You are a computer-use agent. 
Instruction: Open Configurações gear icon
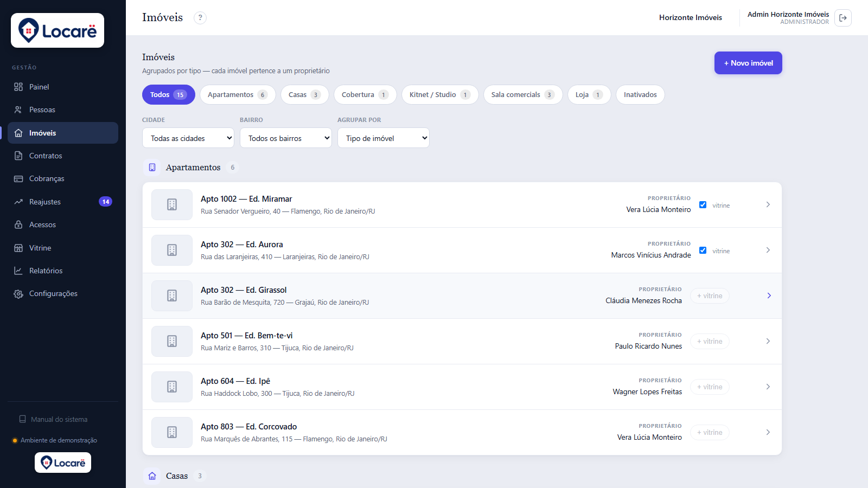[18, 293]
